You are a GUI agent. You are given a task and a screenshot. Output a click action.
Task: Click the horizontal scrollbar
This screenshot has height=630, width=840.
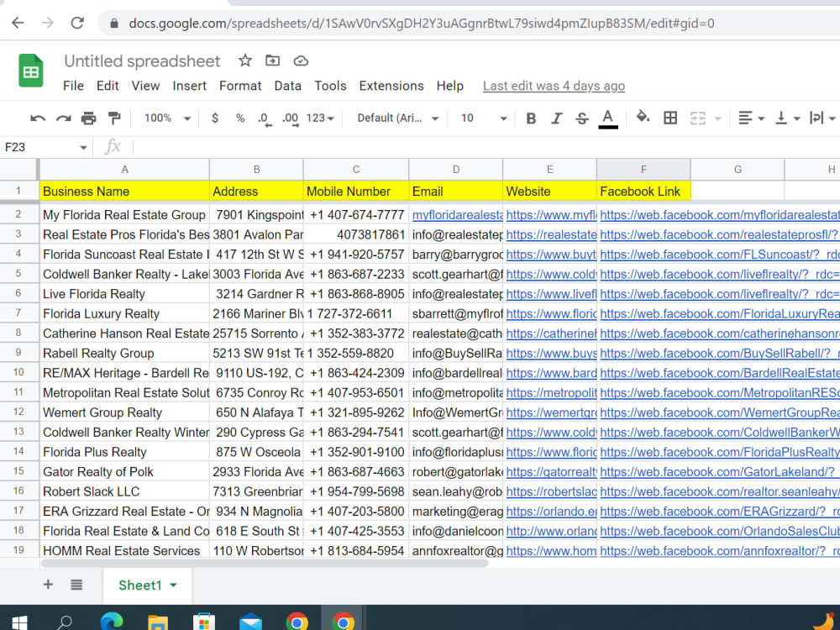click(264, 563)
